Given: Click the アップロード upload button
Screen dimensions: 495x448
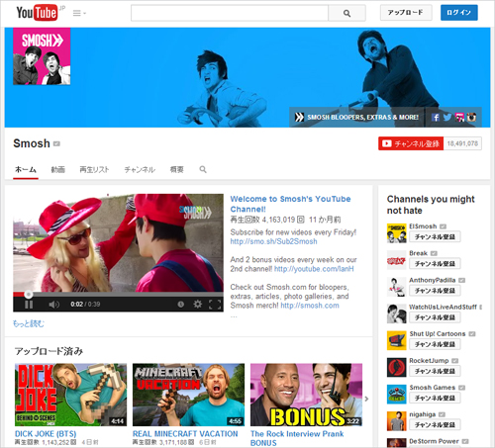Looking at the screenshot, I should pyautogui.click(x=406, y=13).
